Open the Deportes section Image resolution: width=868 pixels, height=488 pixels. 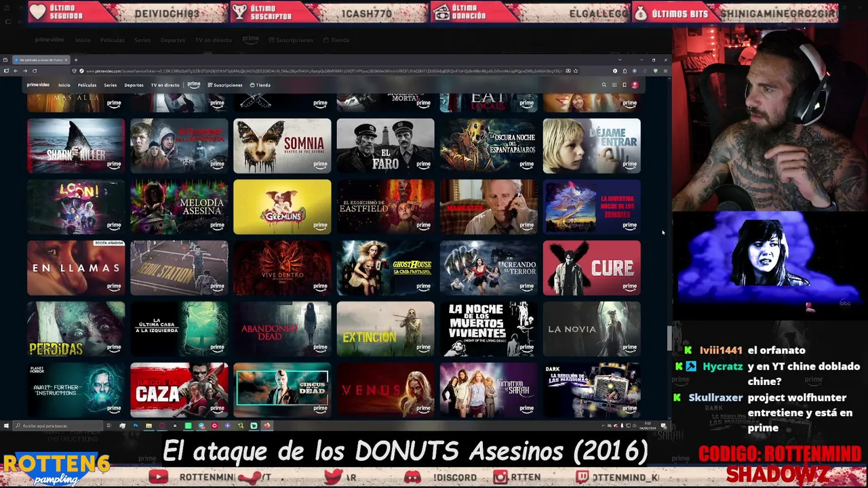(134, 85)
